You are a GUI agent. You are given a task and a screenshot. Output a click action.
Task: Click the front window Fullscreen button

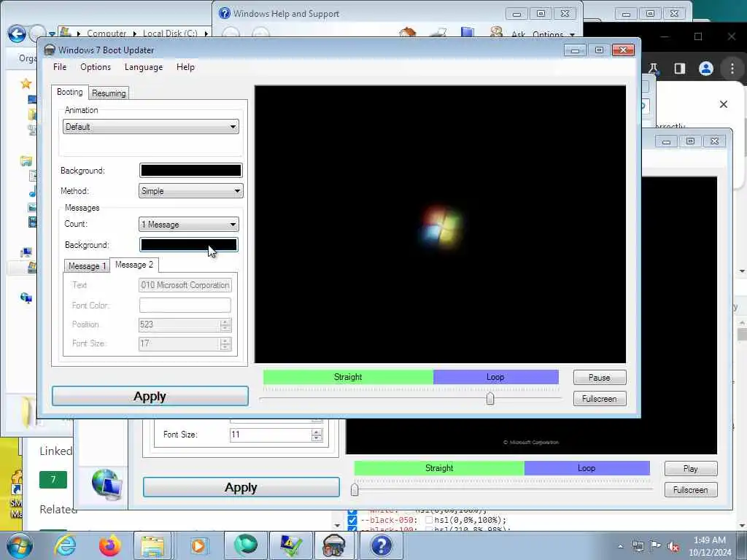click(600, 399)
